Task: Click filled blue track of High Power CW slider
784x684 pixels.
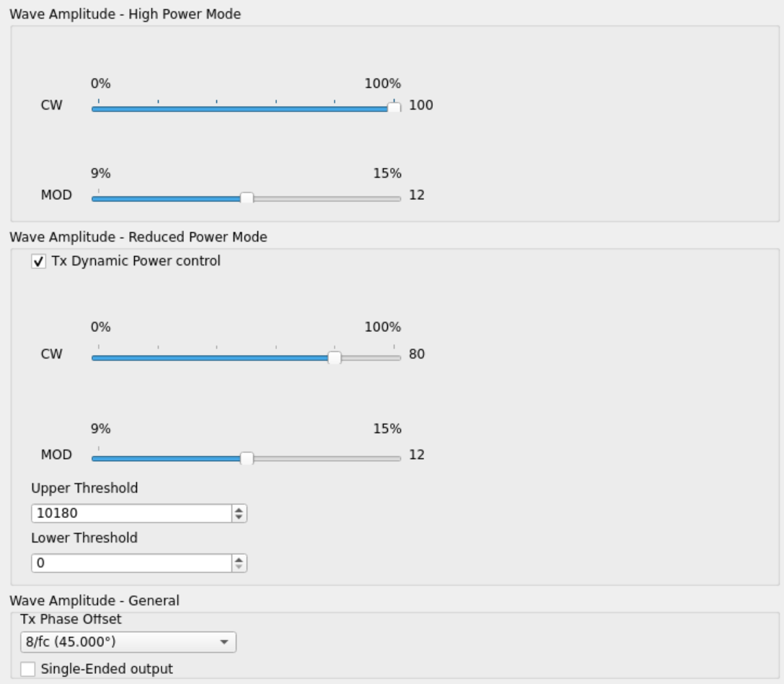Action: pos(238,108)
